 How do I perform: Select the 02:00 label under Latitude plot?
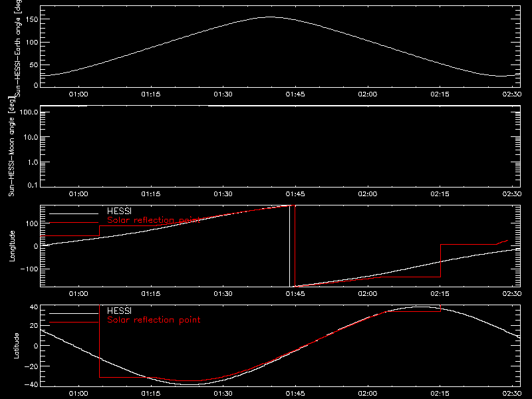coord(368,394)
